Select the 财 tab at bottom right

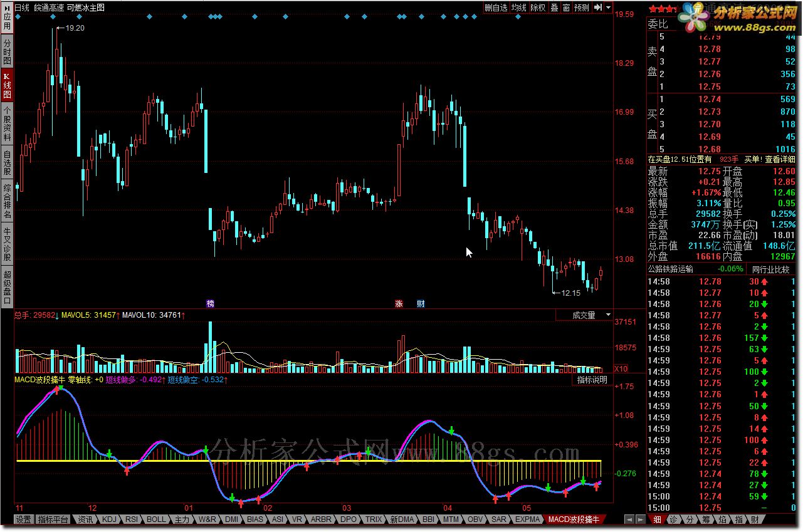coord(755,519)
